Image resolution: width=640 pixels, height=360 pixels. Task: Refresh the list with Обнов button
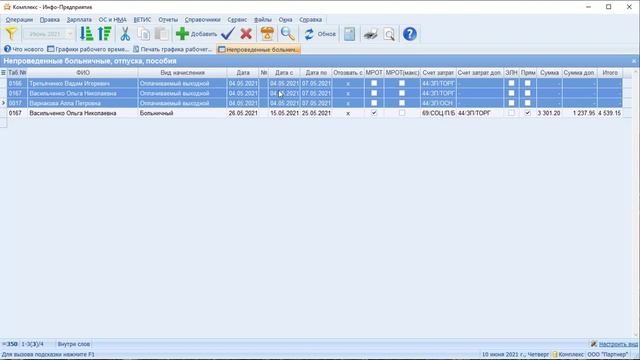320,34
